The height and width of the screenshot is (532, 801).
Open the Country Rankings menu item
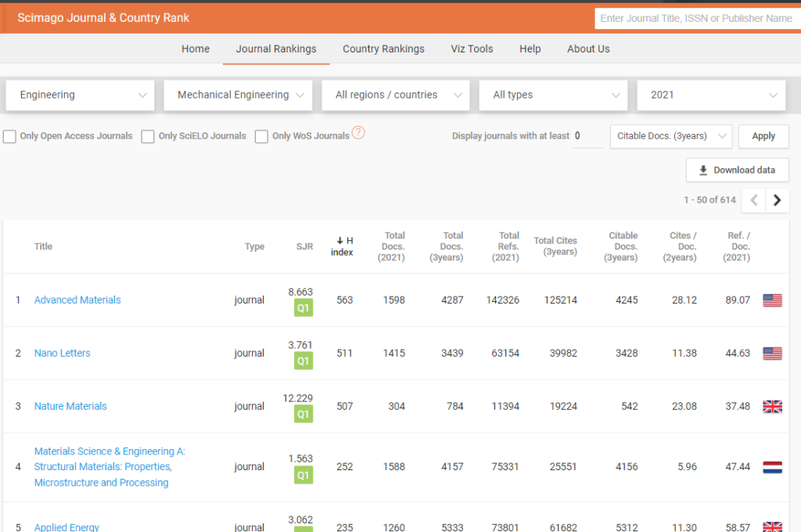(383, 49)
